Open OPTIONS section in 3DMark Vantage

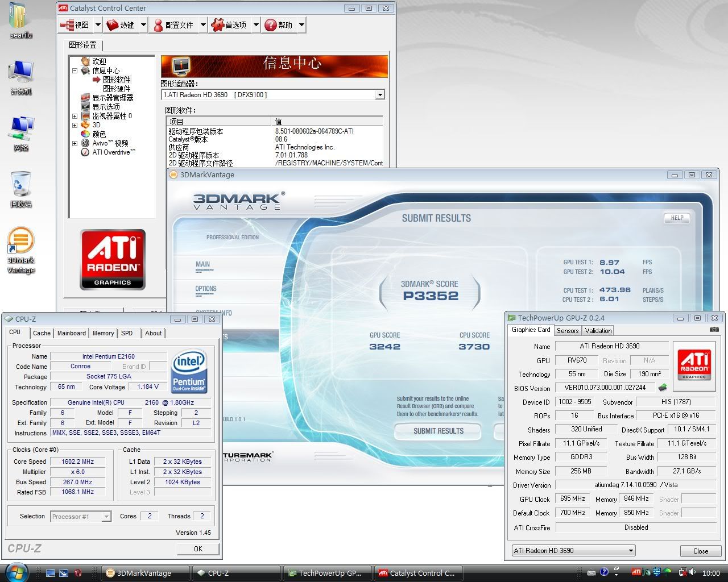click(x=206, y=289)
